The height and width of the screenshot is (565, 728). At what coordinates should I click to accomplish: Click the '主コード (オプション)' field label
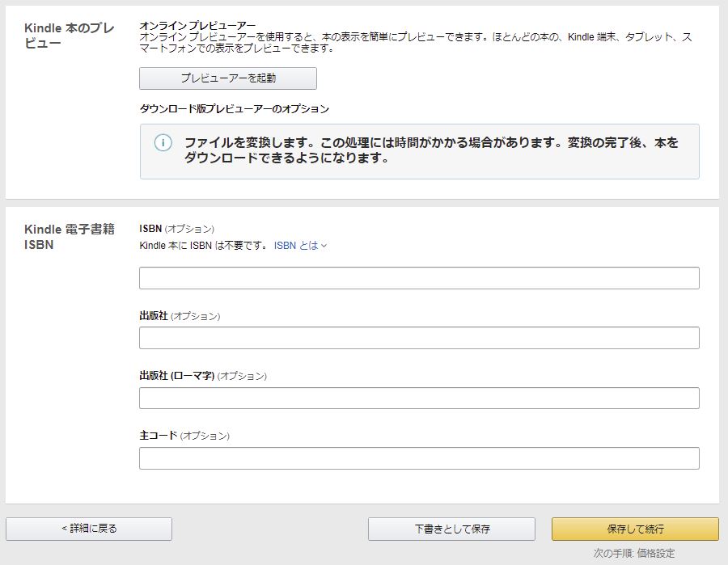click(x=184, y=436)
